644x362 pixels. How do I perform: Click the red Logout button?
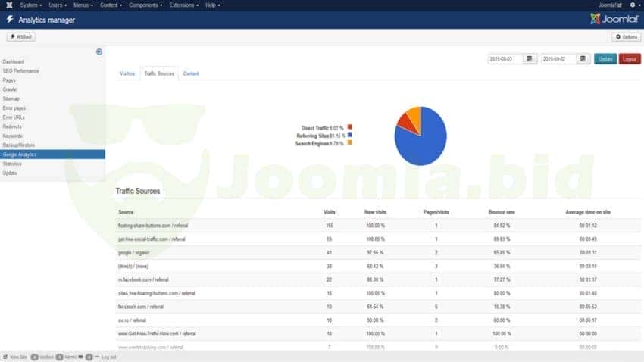629,58
